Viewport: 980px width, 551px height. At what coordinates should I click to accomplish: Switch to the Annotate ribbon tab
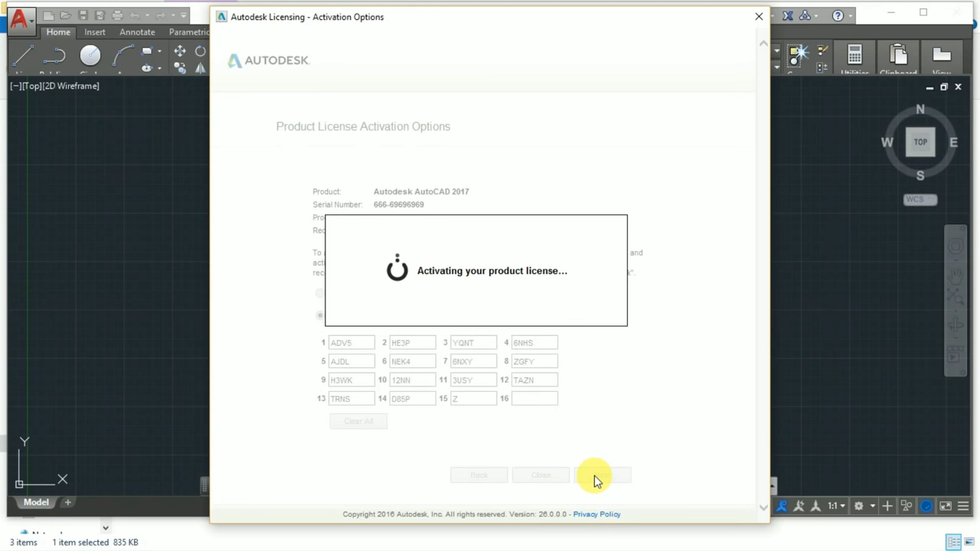click(137, 32)
